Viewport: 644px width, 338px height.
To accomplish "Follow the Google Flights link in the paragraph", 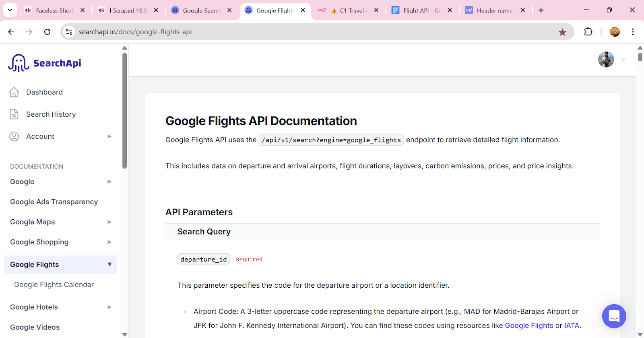I will (x=529, y=326).
